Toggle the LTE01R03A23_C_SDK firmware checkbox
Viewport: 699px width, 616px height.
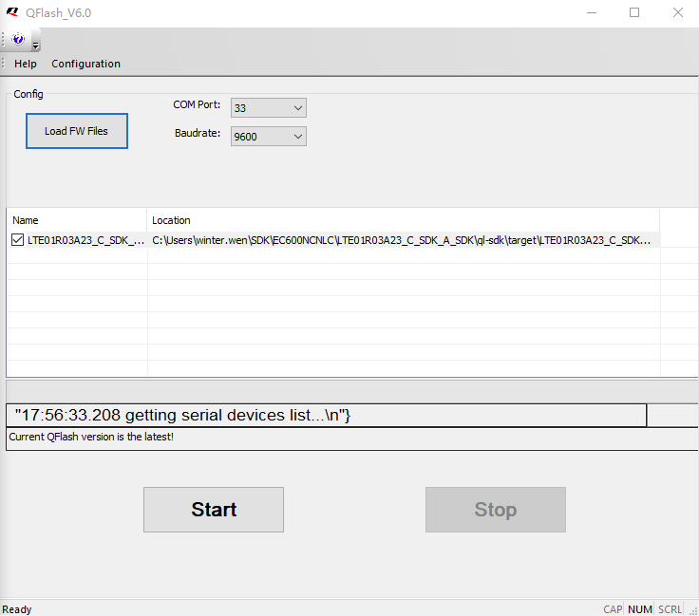(x=17, y=240)
